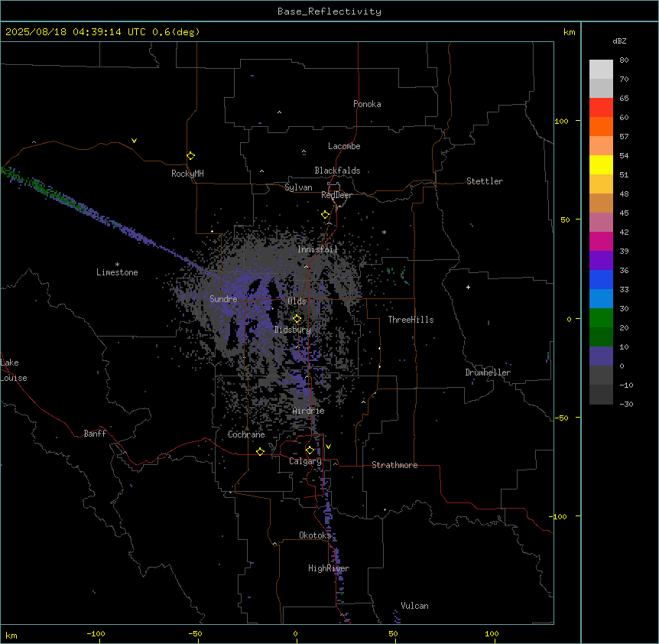Screen dimensions: 659x644
Task: Pick the purple 39 dBZ legend swatch
Action: (x=601, y=261)
